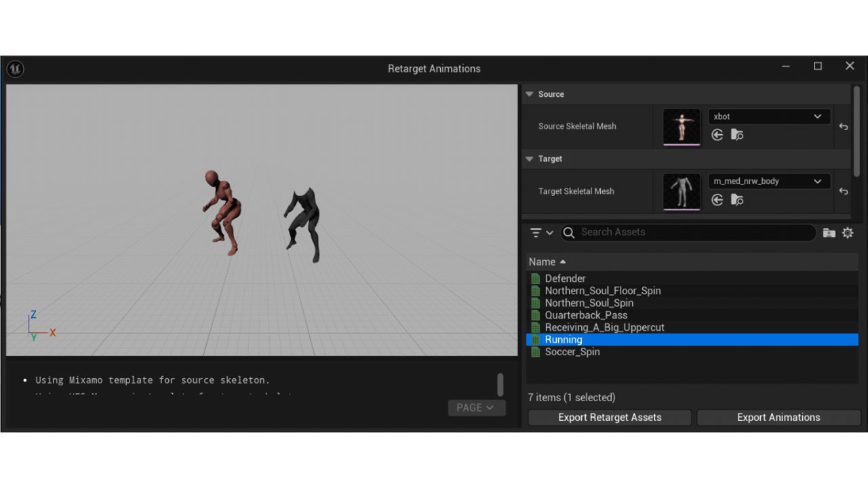
Task: Collapse the Target section
Action: pyautogui.click(x=530, y=159)
